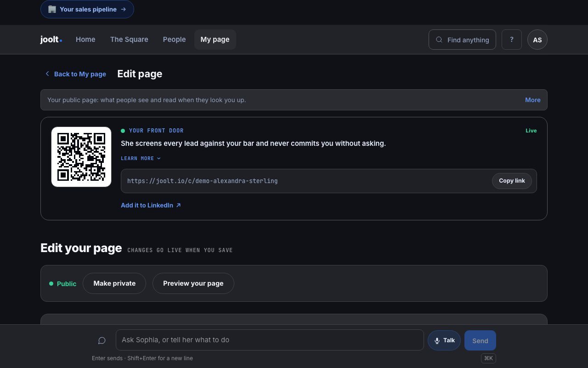Image resolution: width=588 pixels, height=368 pixels.
Task: Make the page private
Action: 114,283
